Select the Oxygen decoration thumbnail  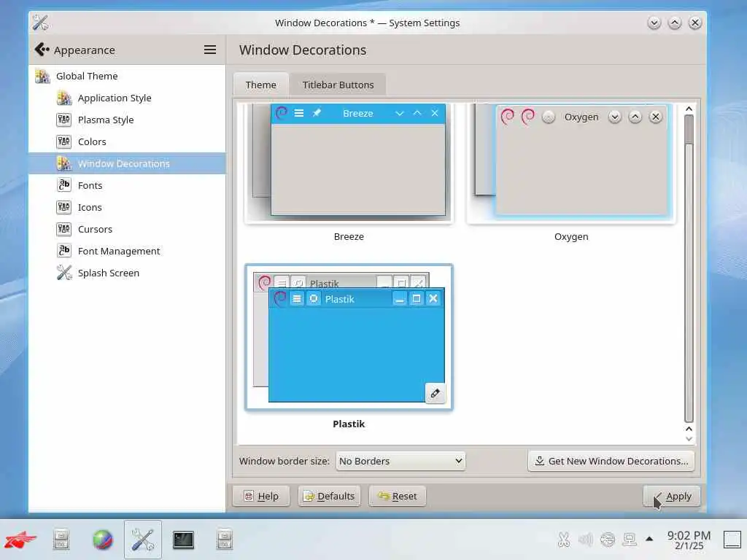[x=571, y=163]
